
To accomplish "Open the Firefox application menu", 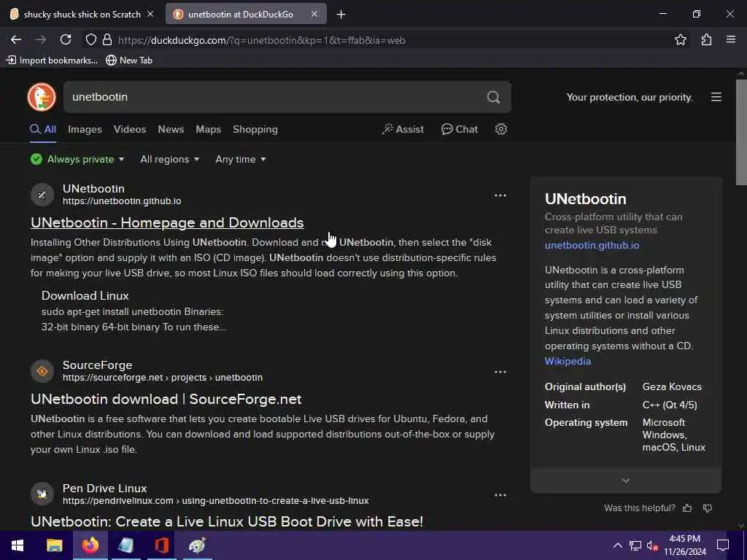I will pos(731,40).
